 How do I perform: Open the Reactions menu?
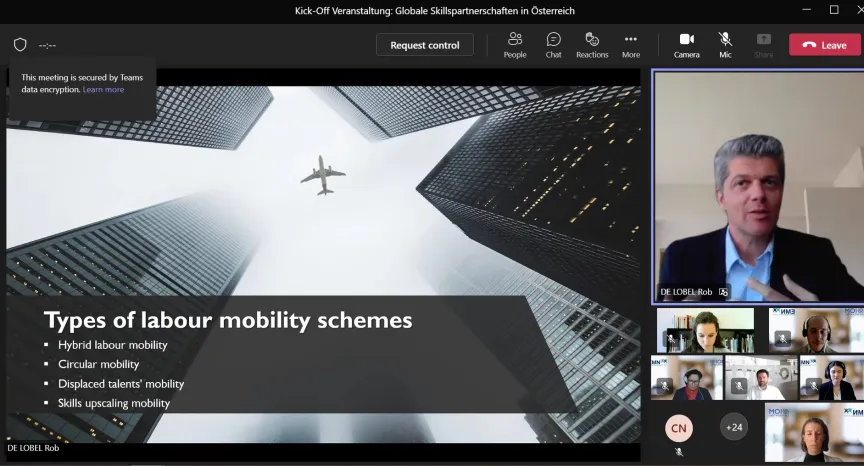pos(592,44)
